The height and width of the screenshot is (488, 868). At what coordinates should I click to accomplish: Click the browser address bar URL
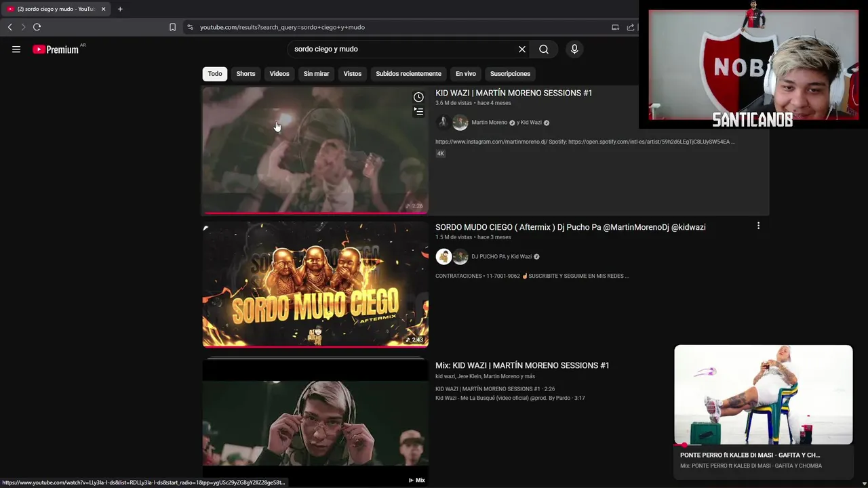point(282,27)
